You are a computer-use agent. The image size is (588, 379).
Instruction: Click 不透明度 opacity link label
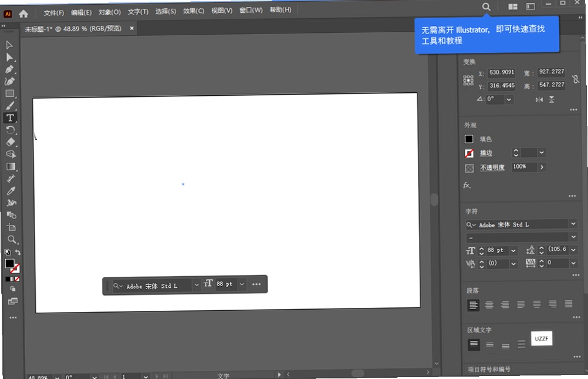(x=492, y=167)
